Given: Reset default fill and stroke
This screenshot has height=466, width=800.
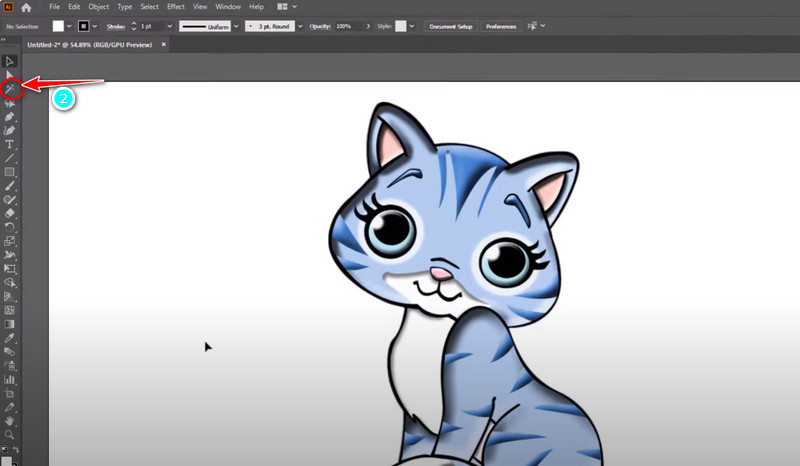Looking at the screenshot, I should pyautogui.click(x=5, y=450).
